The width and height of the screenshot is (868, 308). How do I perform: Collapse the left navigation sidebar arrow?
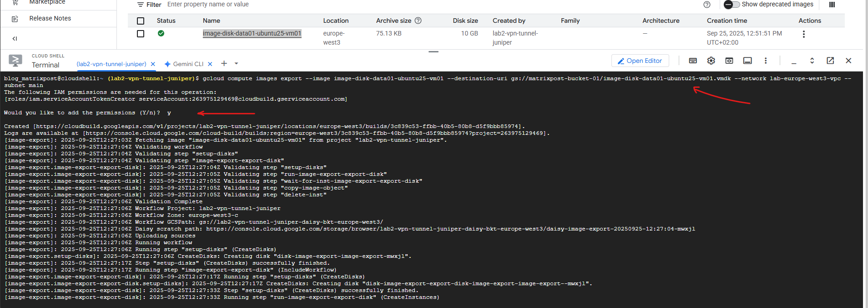pyautogui.click(x=15, y=39)
